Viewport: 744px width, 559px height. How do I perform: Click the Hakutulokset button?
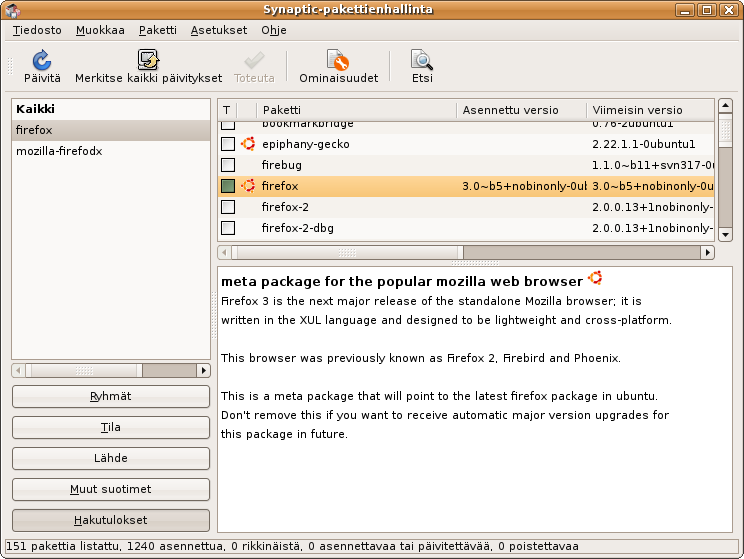[x=111, y=520]
